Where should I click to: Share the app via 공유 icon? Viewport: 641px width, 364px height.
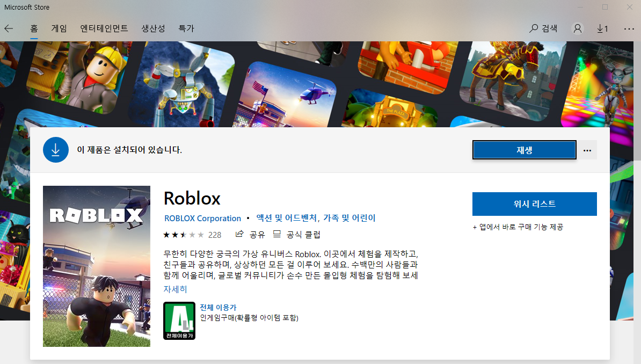click(250, 235)
